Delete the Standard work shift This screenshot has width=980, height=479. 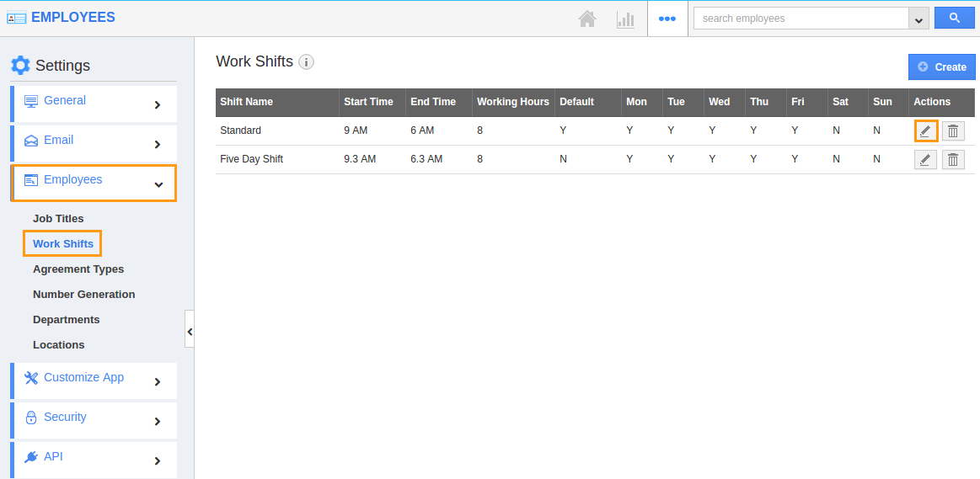953,130
